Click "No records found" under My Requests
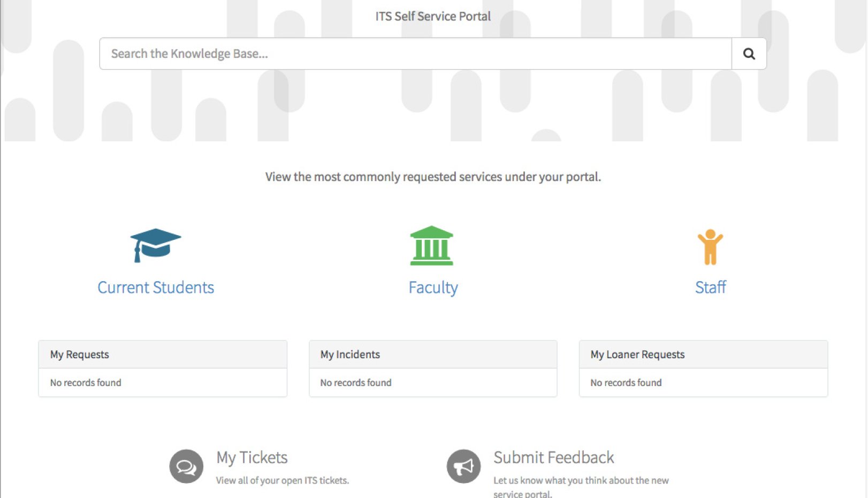The width and height of the screenshot is (868, 498). click(86, 383)
